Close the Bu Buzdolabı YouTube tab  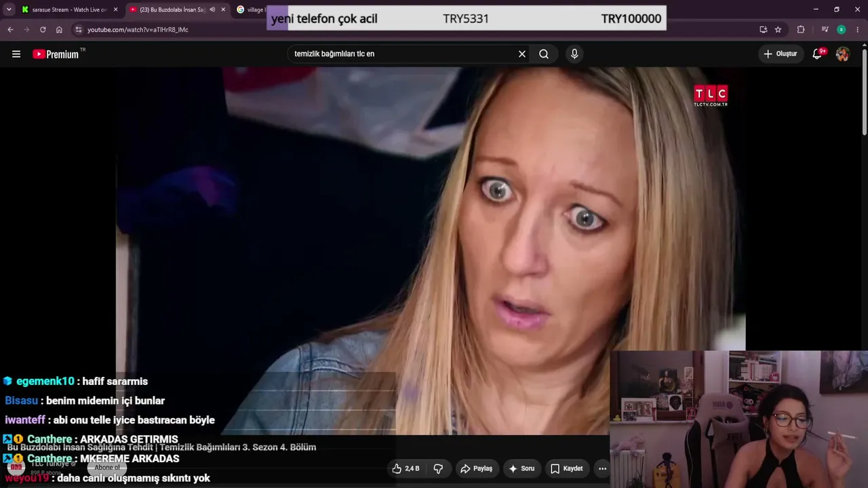tap(223, 9)
